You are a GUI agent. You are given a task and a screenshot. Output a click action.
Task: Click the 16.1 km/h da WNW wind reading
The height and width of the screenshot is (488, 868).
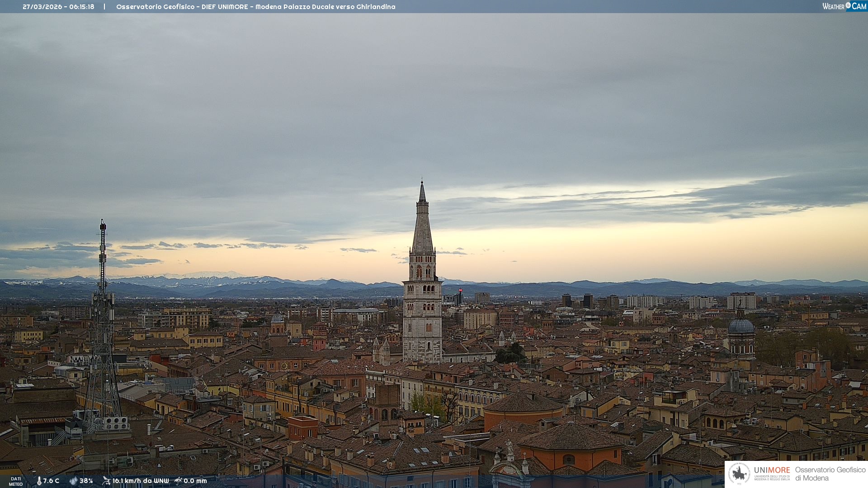(x=140, y=481)
